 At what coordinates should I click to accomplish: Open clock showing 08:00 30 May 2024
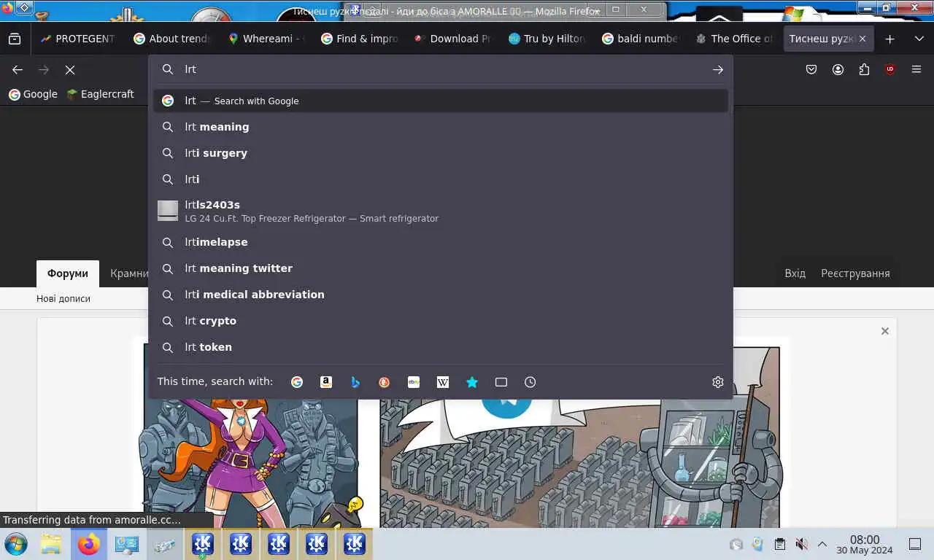865,545
